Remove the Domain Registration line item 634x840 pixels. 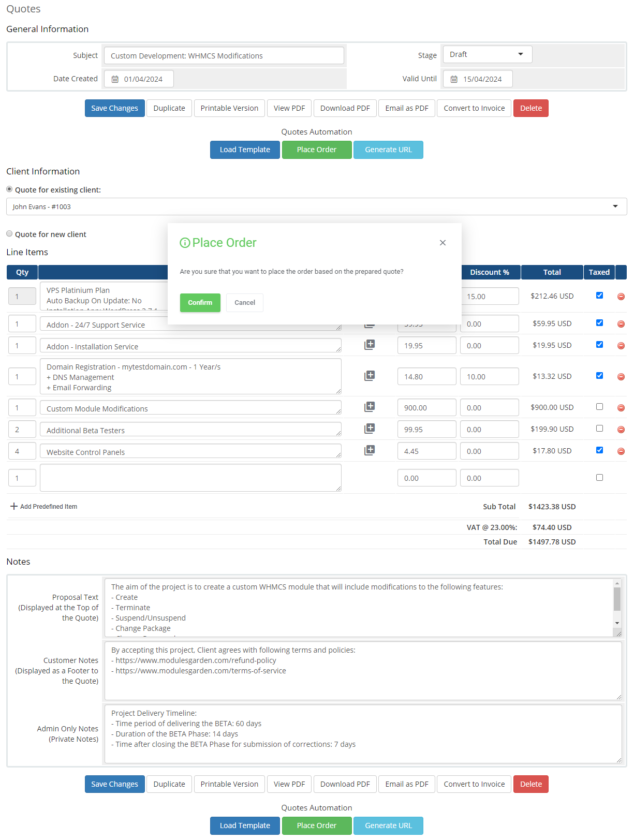coord(621,377)
